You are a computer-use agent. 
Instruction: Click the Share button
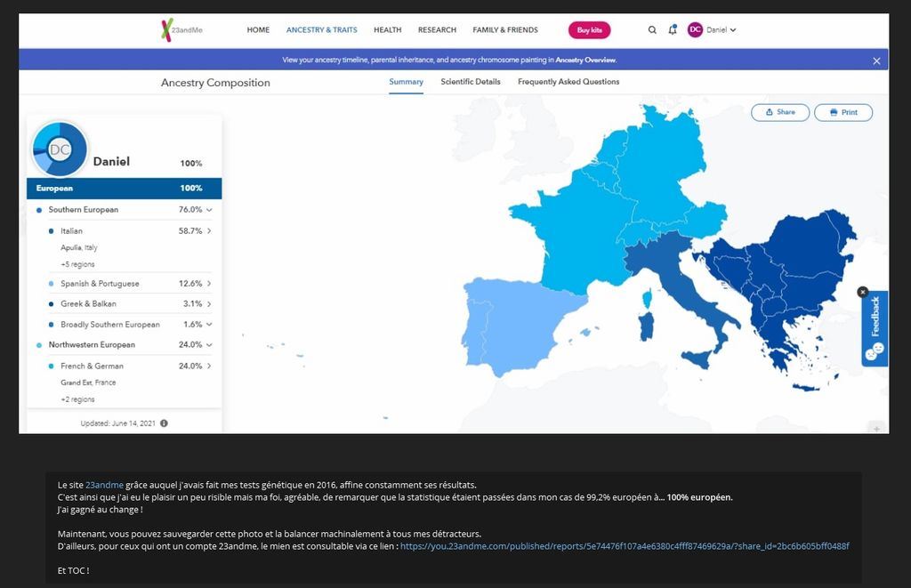pos(779,112)
